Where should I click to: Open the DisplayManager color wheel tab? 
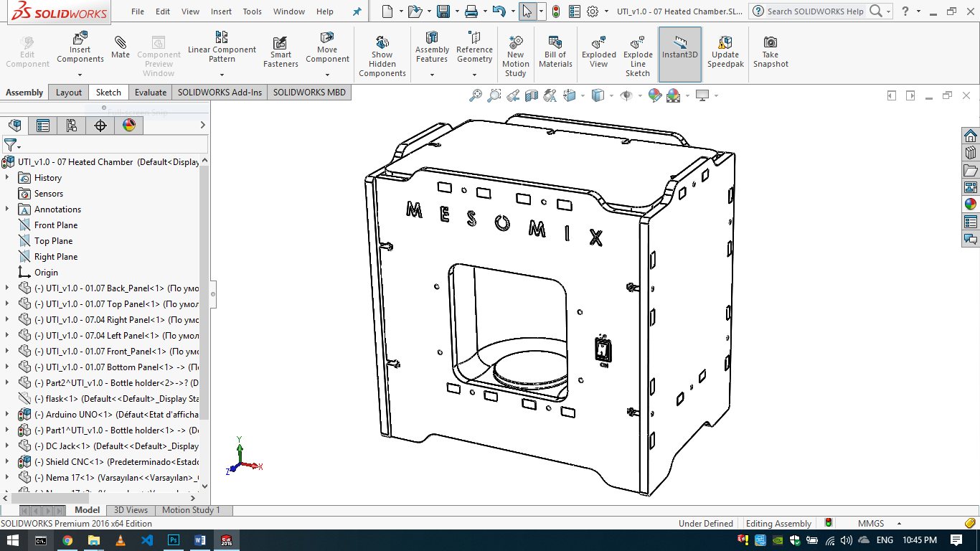[129, 126]
